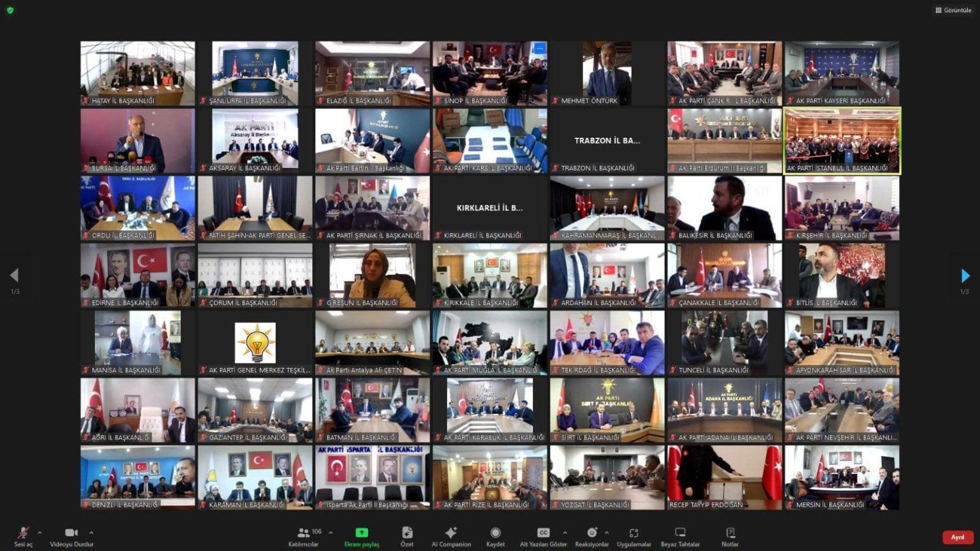Image resolution: width=980 pixels, height=551 pixels.
Task: Click the AK PARTİ RİZE İL BAŞKANLIĞI label
Action: click(487, 505)
